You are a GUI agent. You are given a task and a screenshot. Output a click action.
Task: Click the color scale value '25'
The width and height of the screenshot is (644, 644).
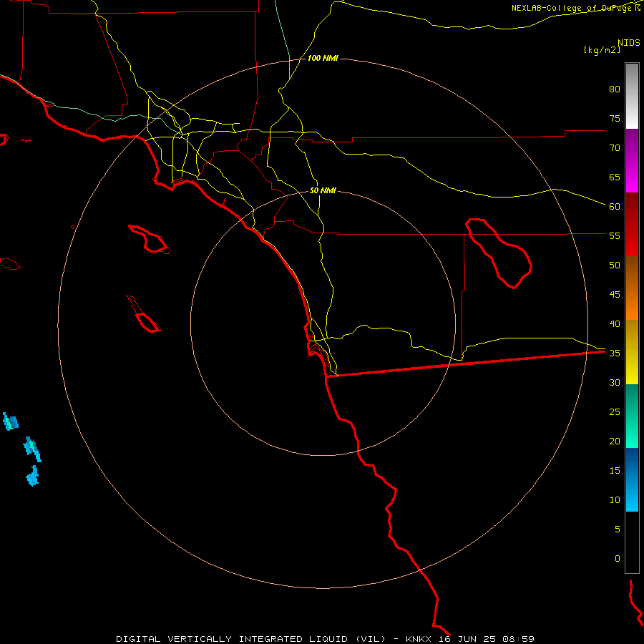pos(615,412)
